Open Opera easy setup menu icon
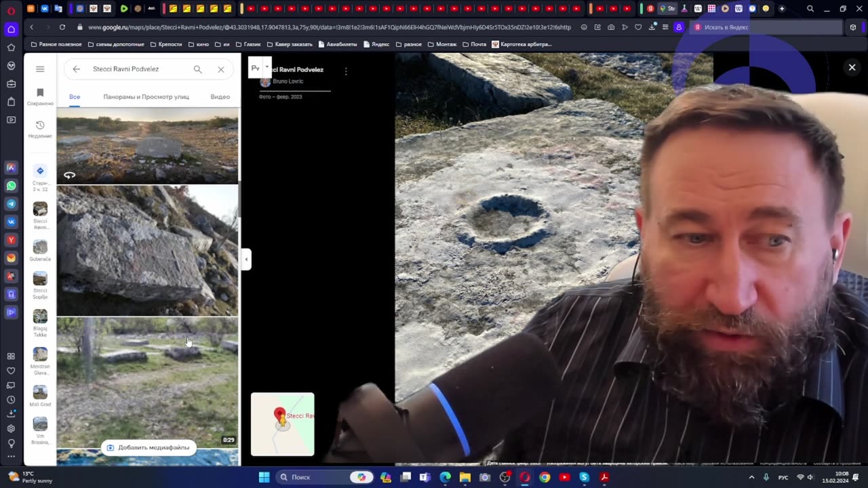The height and width of the screenshot is (488, 868). (665, 27)
